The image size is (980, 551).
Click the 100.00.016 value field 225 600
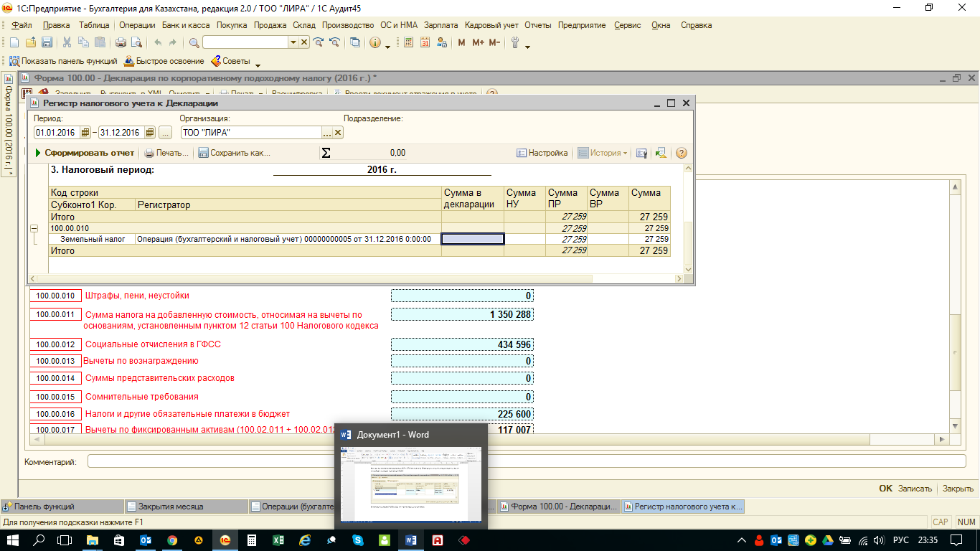[x=462, y=414]
